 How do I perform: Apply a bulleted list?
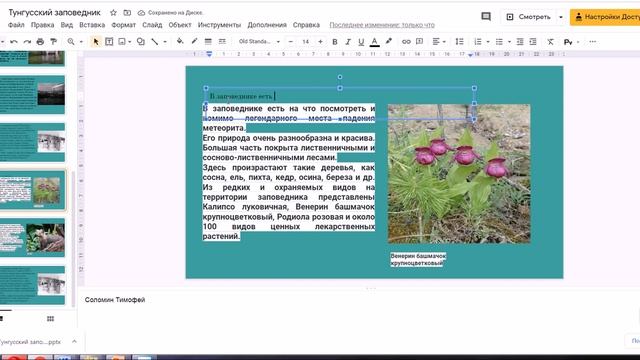click(x=499, y=42)
